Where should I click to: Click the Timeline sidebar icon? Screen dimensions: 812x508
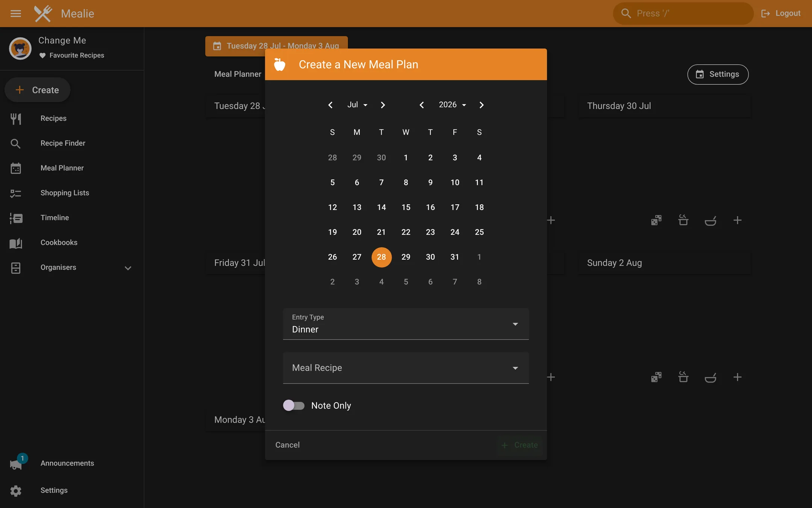point(16,218)
